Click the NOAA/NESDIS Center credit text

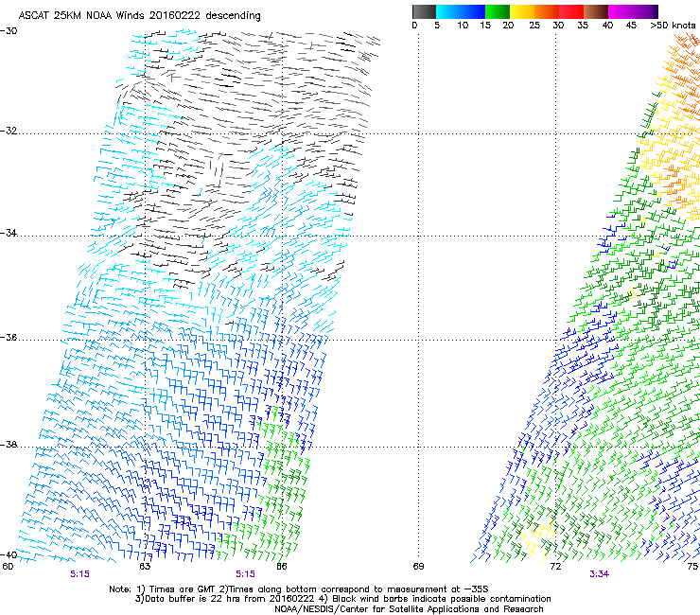pyautogui.click(x=409, y=609)
